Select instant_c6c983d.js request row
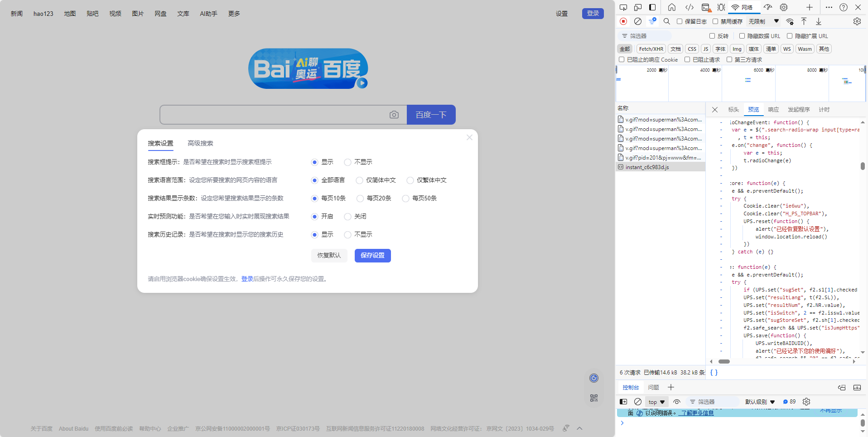868x437 pixels. pos(660,167)
